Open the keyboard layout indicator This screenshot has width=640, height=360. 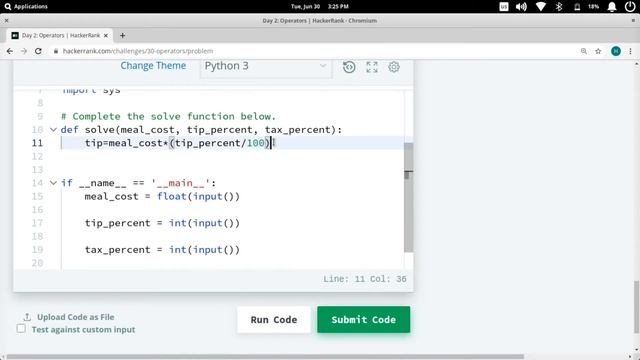pyautogui.click(x=504, y=7)
